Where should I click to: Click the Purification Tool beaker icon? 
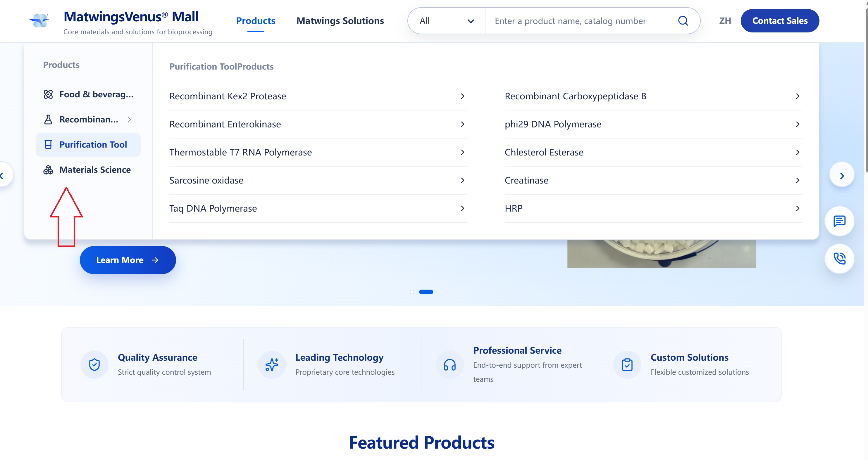[x=48, y=145]
